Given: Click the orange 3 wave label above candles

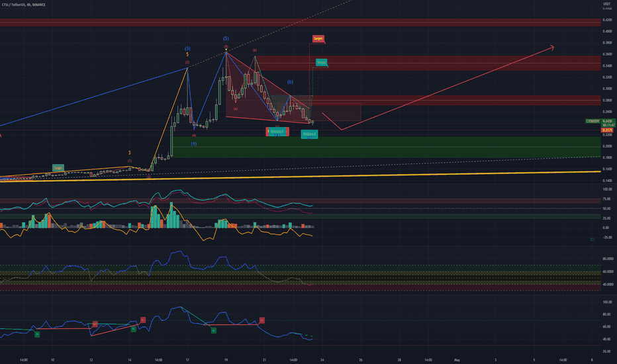Looking at the screenshot, I should pos(130,153).
